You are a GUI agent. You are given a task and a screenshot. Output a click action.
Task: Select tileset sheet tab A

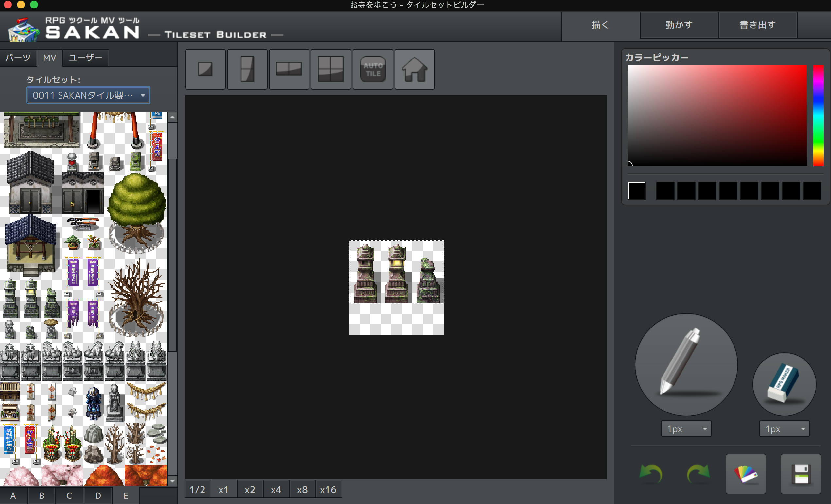(x=13, y=495)
